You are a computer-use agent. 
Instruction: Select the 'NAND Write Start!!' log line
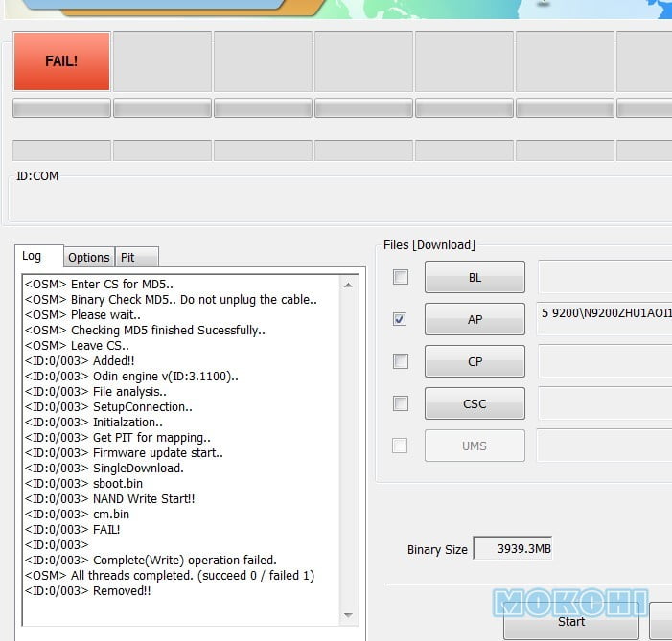(109, 499)
